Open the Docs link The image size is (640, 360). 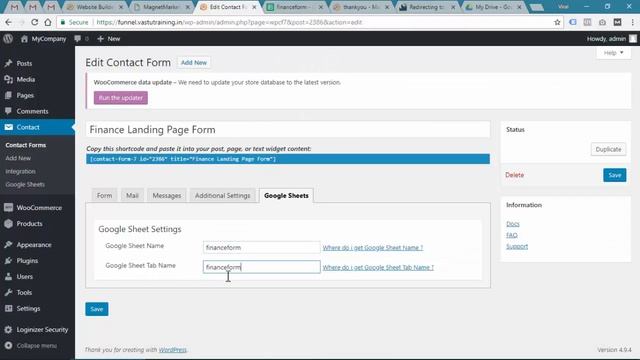pyautogui.click(x=513, y=224)
